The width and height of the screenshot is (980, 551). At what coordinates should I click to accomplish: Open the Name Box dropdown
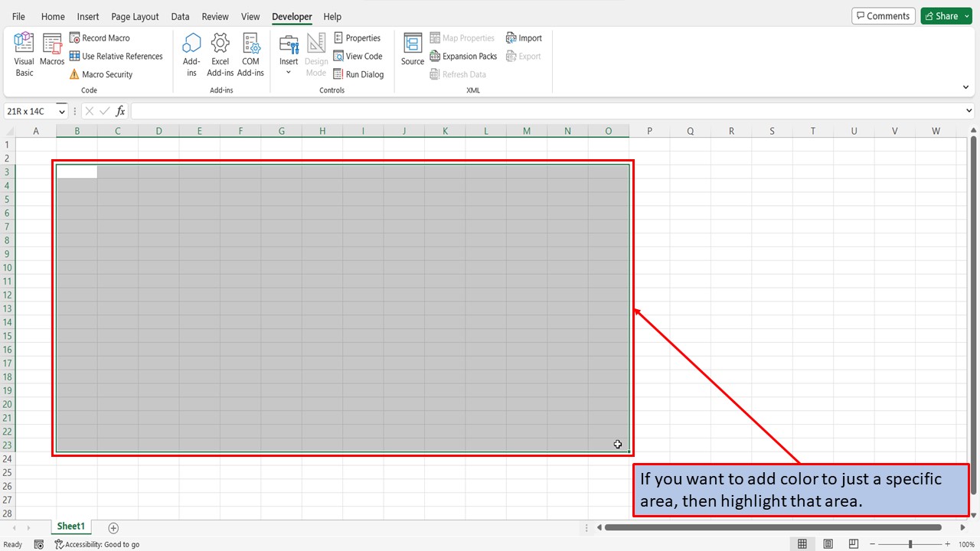[61, 111]
